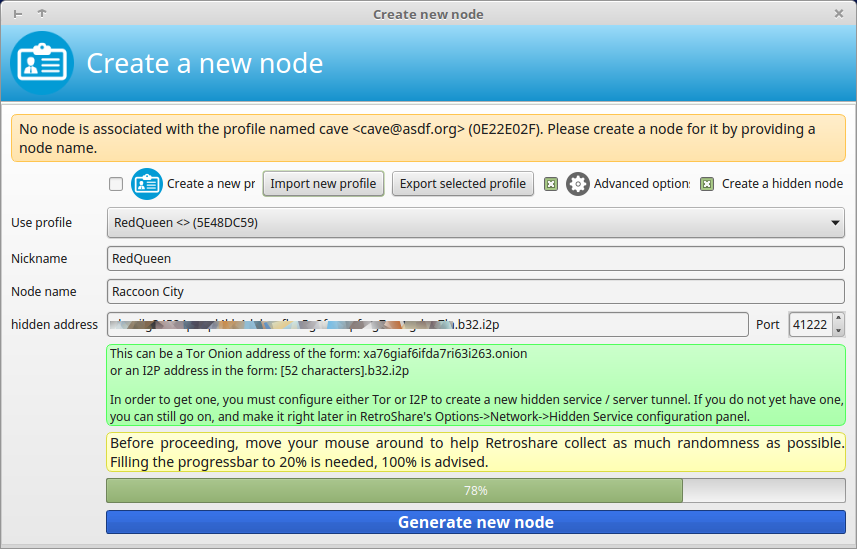Click the 'Use profile' label
The image size is (857, 549).
pos(42,223)
